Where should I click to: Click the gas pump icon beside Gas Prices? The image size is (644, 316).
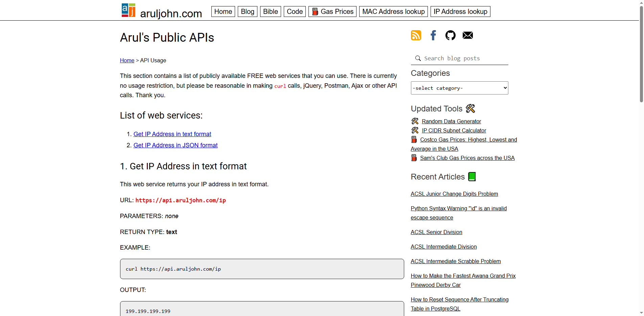pos(315,11)
